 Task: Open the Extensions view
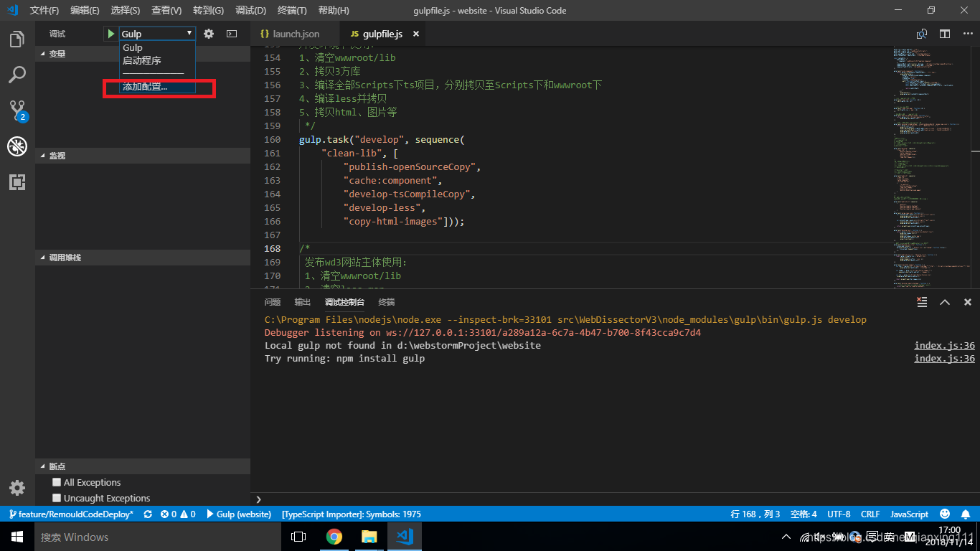tap(17, 182)
